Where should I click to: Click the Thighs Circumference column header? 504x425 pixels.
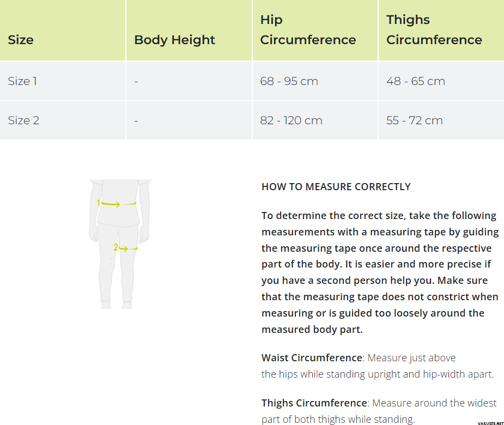pos(434,30)
